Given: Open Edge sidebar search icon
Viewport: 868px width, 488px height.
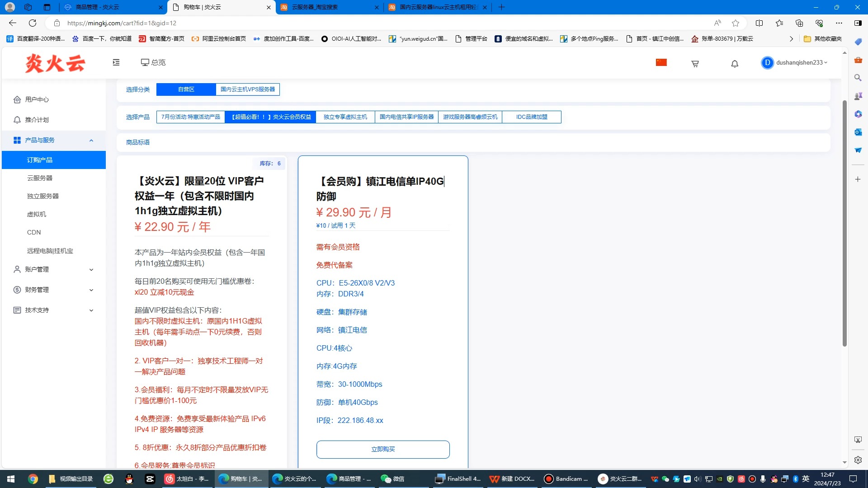Looking at the screenshot, I should [858, 78].
